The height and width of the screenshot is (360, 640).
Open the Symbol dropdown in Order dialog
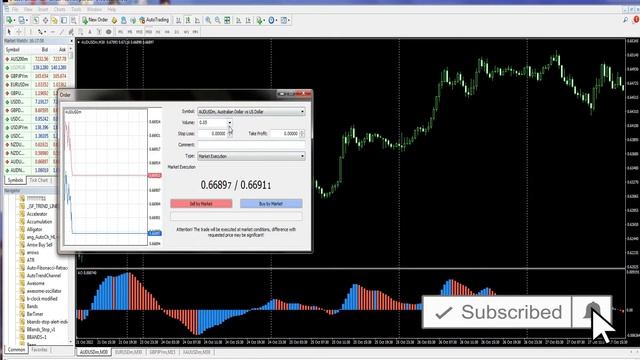coord(251,111)
